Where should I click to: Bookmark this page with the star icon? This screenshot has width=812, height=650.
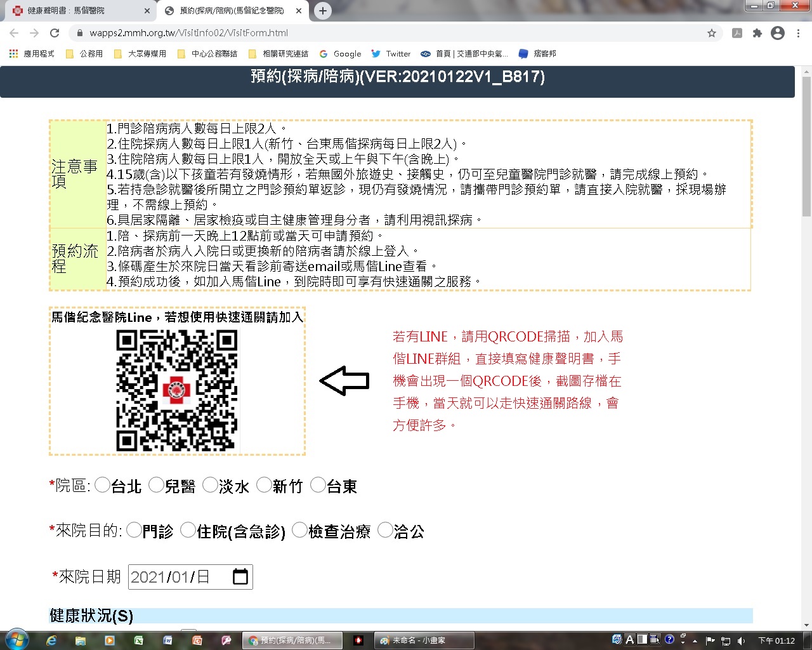[712, 33]
